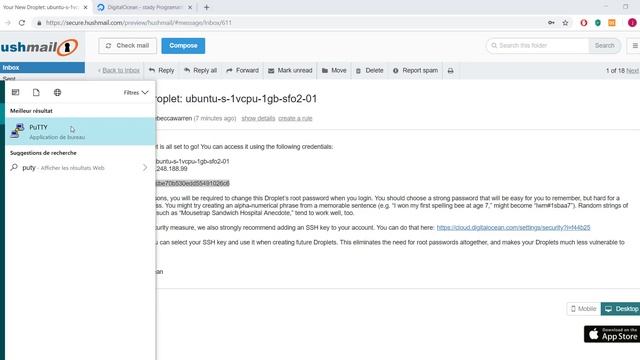
Task: Click the orange extension icon
Action: pyautogui.click(x=612, y=23)
